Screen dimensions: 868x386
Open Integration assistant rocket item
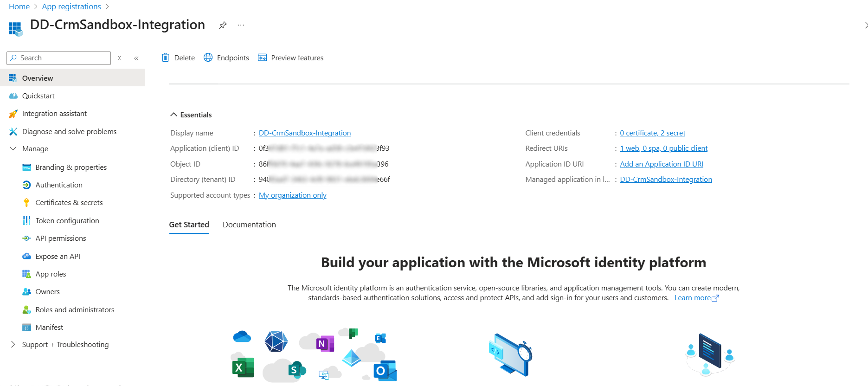pyautogui.click(x=54, y=114)
